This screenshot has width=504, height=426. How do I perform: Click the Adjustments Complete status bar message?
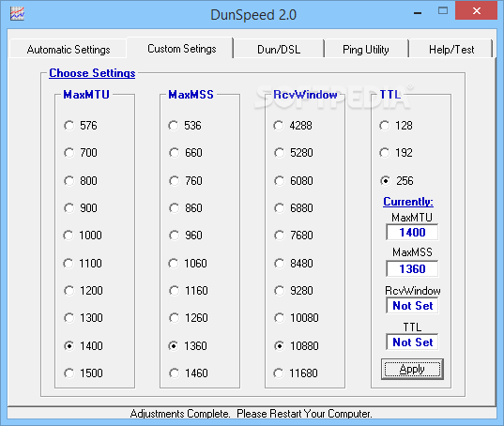click(251, 414)
